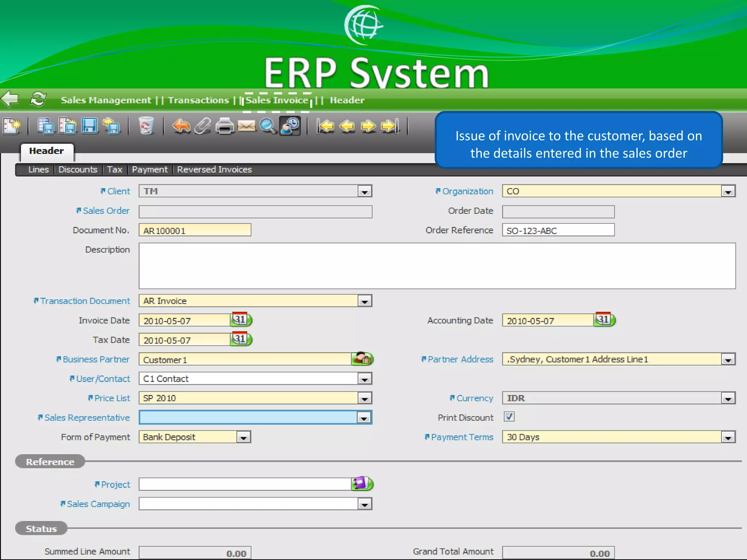
Task: Click the Order Date field
Action: click(558, 211)
